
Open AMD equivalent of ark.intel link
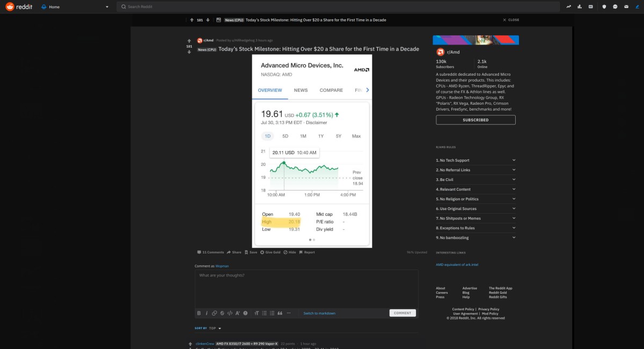coord(457,265)
